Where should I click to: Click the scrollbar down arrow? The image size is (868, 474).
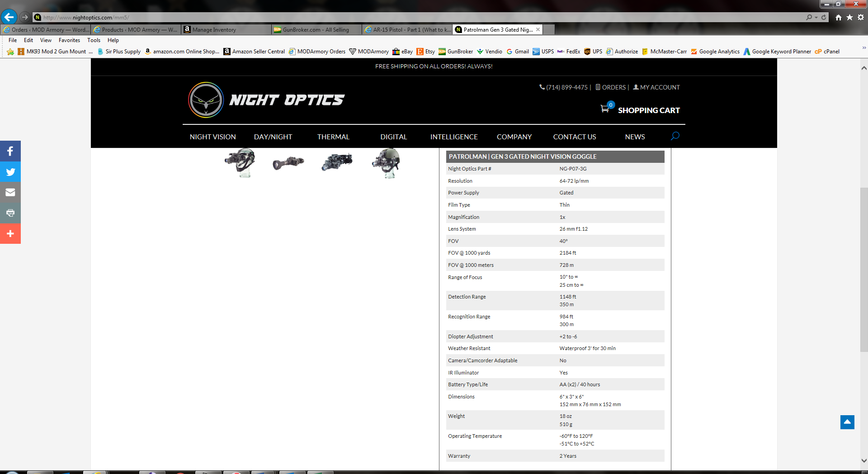pos(864,460)
